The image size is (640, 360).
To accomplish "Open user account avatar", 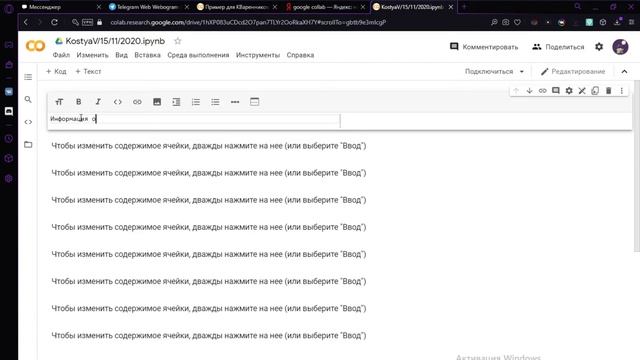I will point(620,47).
